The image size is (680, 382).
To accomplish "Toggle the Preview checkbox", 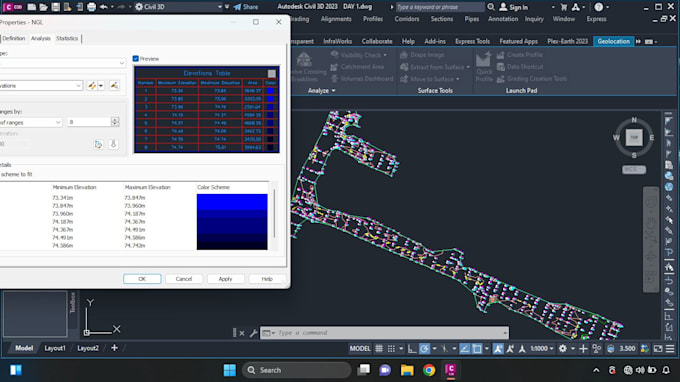I will (136, 59).
